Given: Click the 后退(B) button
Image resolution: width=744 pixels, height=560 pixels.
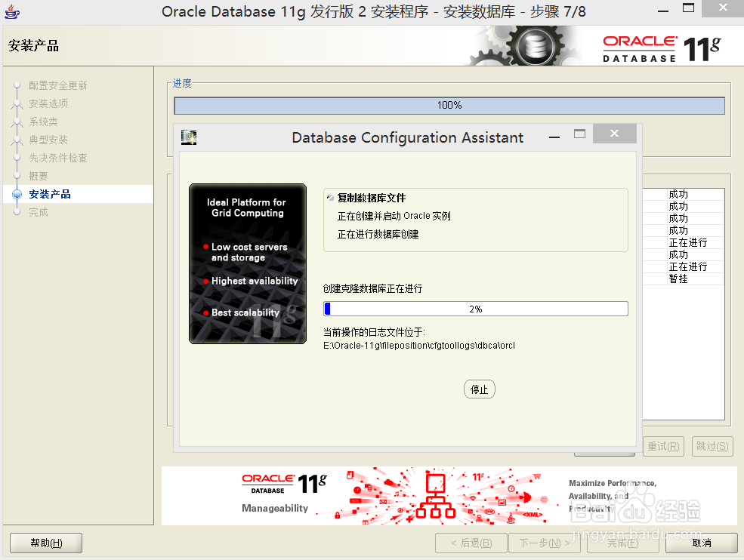Looking at the screenshot, I should click(471, 543).
